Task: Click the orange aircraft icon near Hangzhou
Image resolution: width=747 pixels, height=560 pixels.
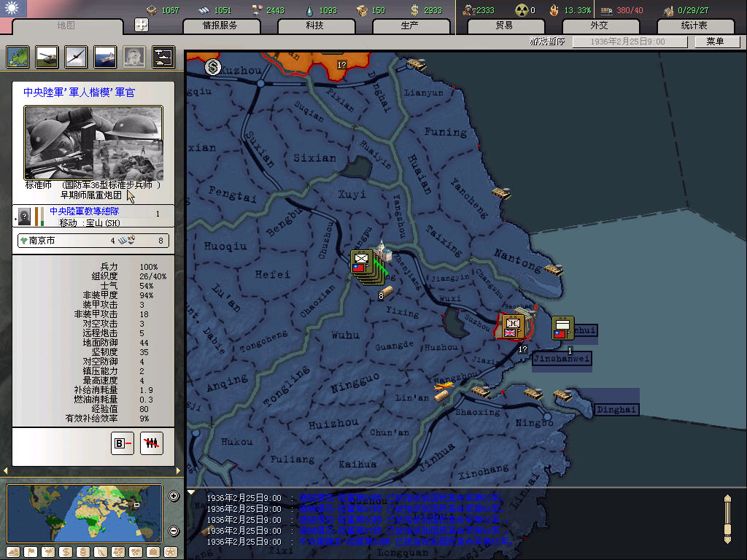Action: (x=444, y=385)
